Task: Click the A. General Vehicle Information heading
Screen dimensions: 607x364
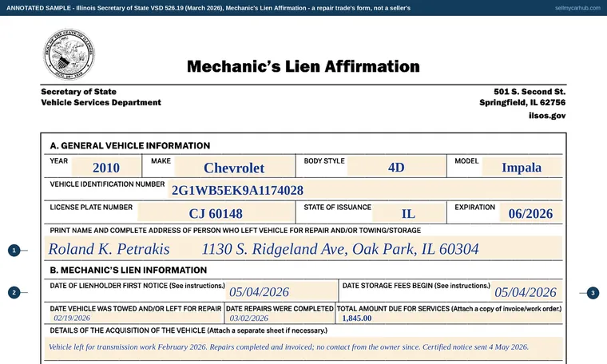Action: pyautogui.click(x=130, y=146)
